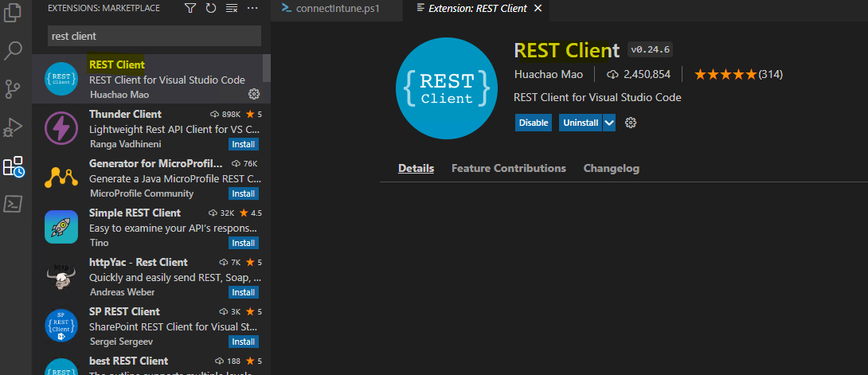Select Thunder Client in the results list
This screenshot has height=375, width=868.
[x=151, y=128]
